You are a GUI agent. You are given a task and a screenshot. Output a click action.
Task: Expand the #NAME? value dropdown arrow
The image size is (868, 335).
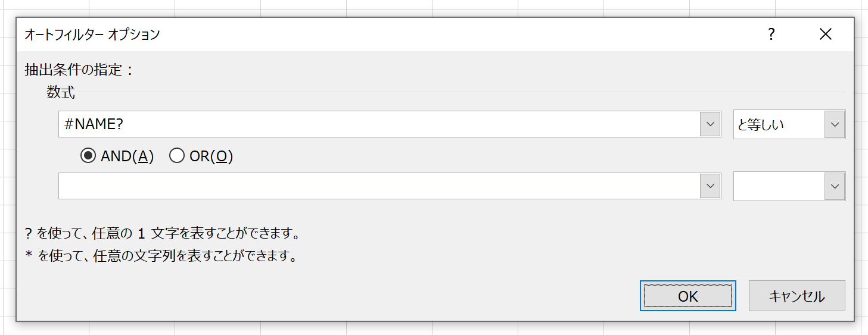pyautogui.click(x=710, y=124)
